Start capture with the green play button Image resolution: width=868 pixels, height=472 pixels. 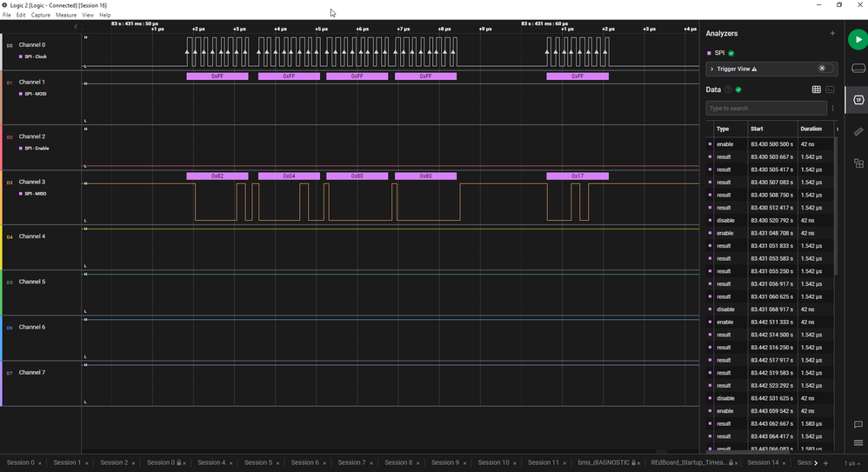click(858, 40)
